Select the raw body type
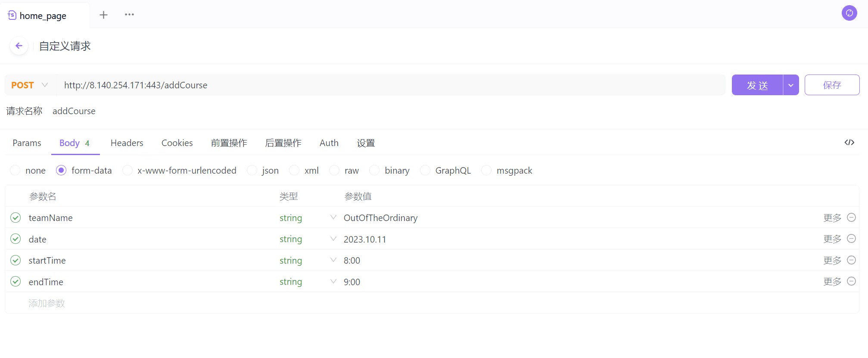 (x=334, y=171)
